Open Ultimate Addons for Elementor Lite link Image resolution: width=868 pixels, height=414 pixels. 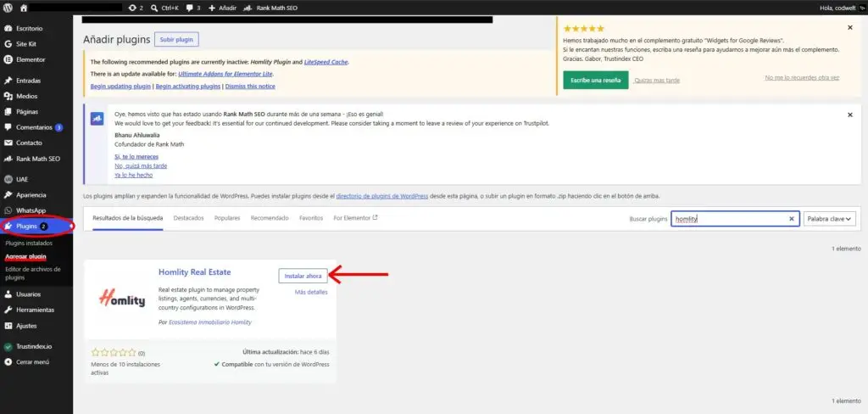coord(225,74)
